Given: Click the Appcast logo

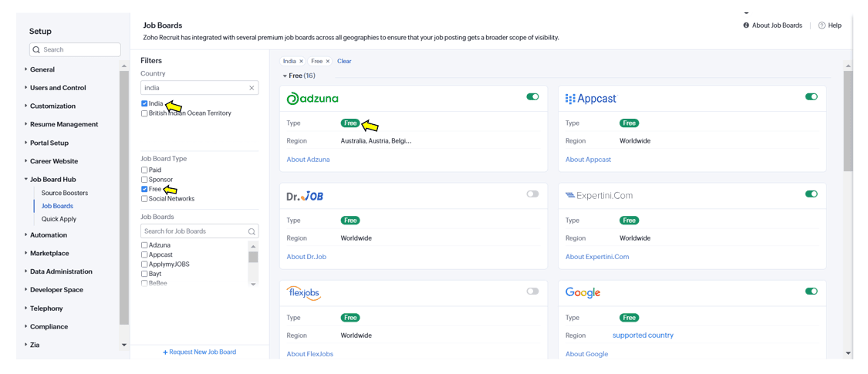Looking at the screenshot, I should click(591, 99).
